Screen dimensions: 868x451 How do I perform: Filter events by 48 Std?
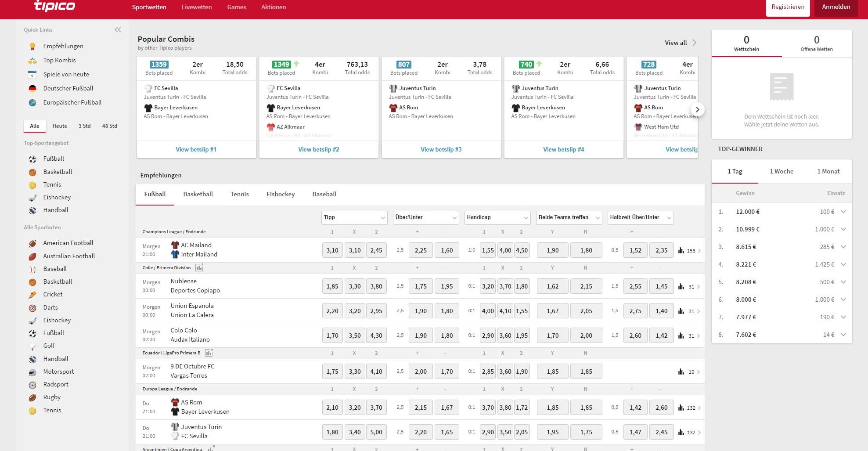point(110,126)
